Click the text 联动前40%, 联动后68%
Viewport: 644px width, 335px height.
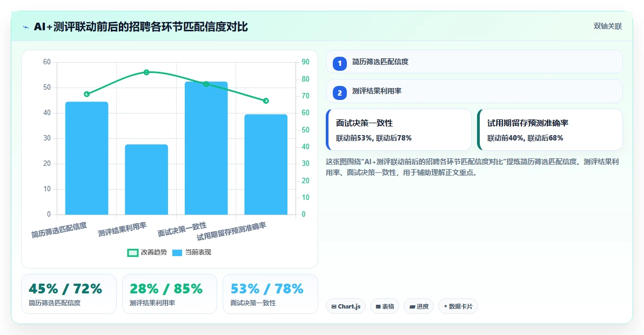(525, 138)
